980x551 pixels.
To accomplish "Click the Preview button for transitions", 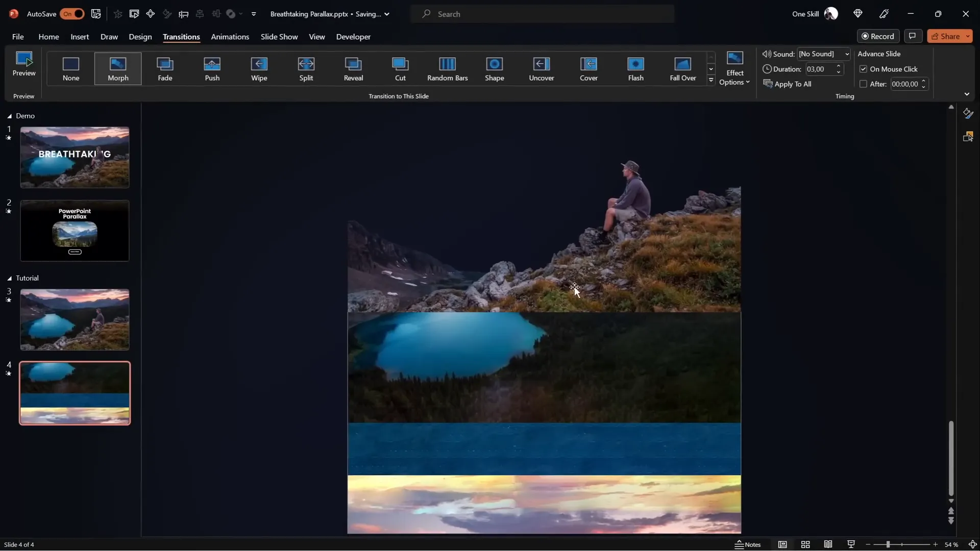I will click(x=23, y=65).
